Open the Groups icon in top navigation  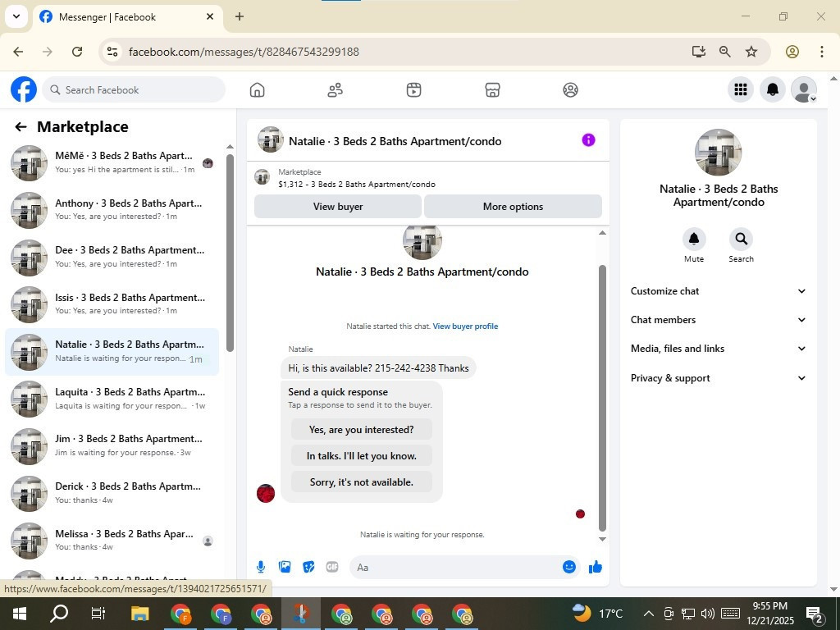pyautogui.click(x=571, y=90)
